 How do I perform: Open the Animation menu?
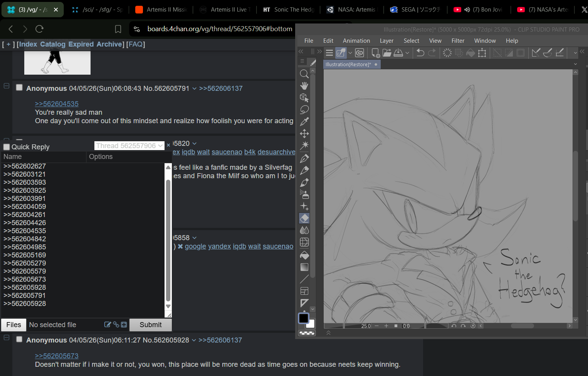tap(356, 41)
